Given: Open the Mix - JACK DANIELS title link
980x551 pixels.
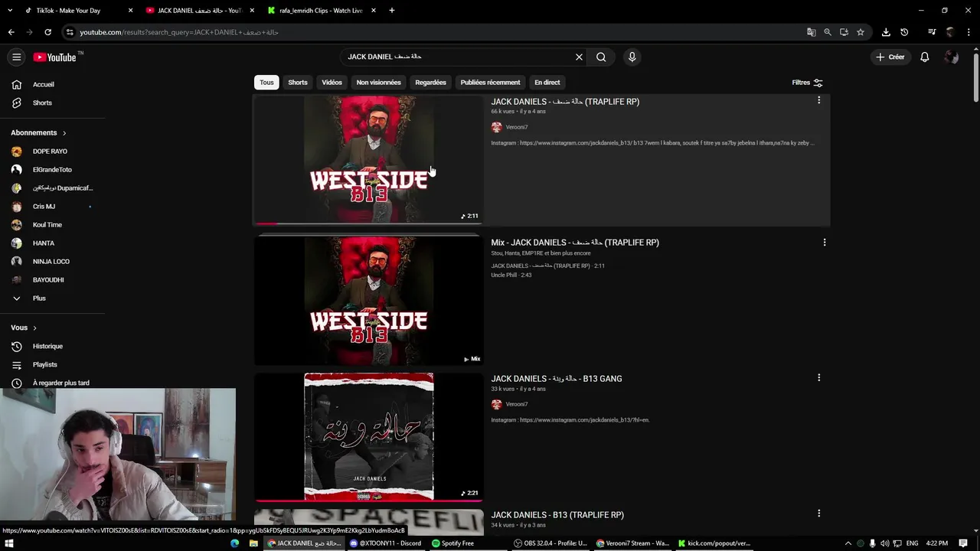Looking at the screenshot, I should pyautogui.click(x=575, y=243).
